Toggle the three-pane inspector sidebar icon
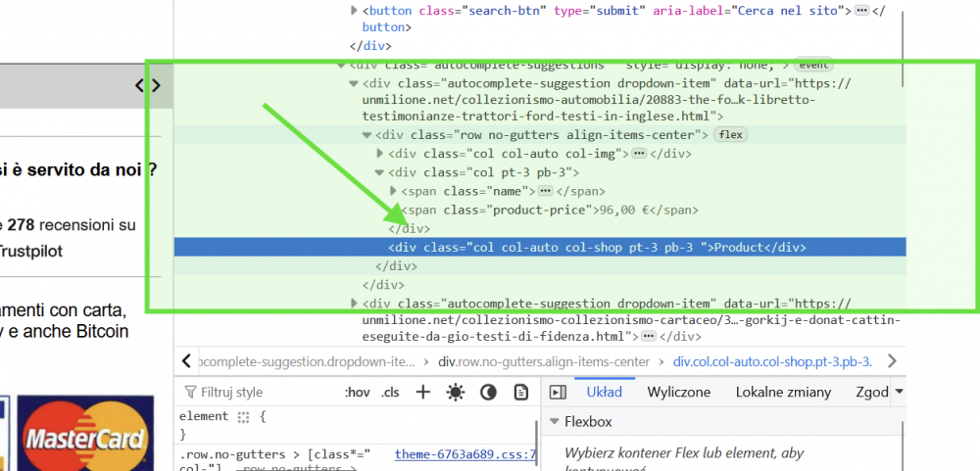This screenshot has height=471, width=980. [x=558, y=393]
